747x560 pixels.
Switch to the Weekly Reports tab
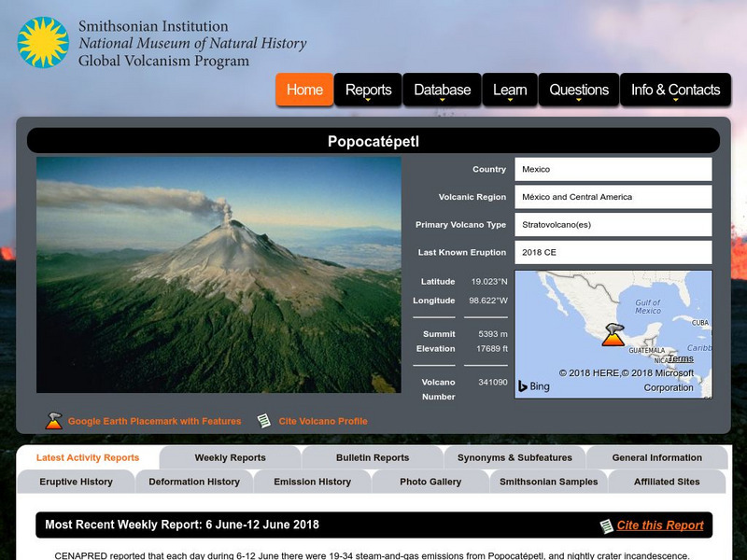pos(230,458)
